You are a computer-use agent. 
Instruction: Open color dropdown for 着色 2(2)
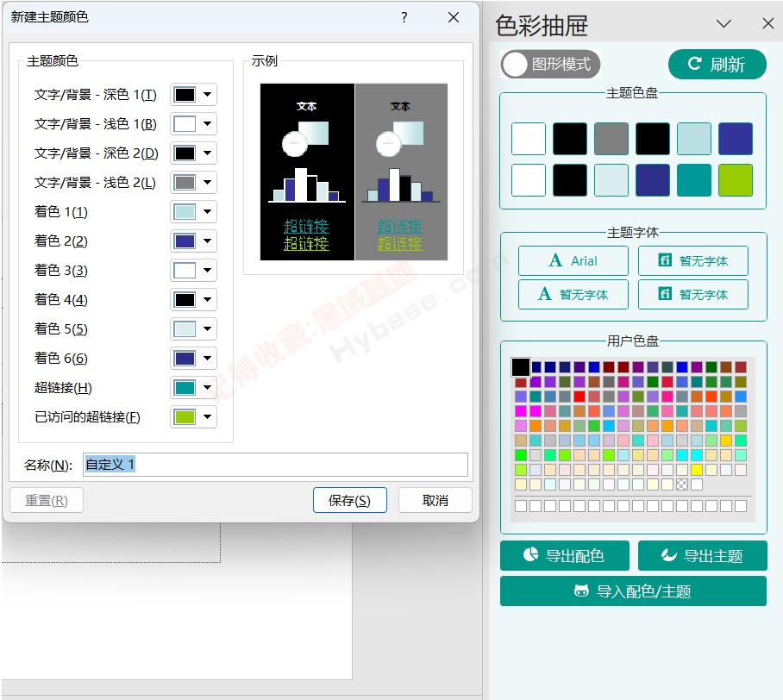coord(194,241)
